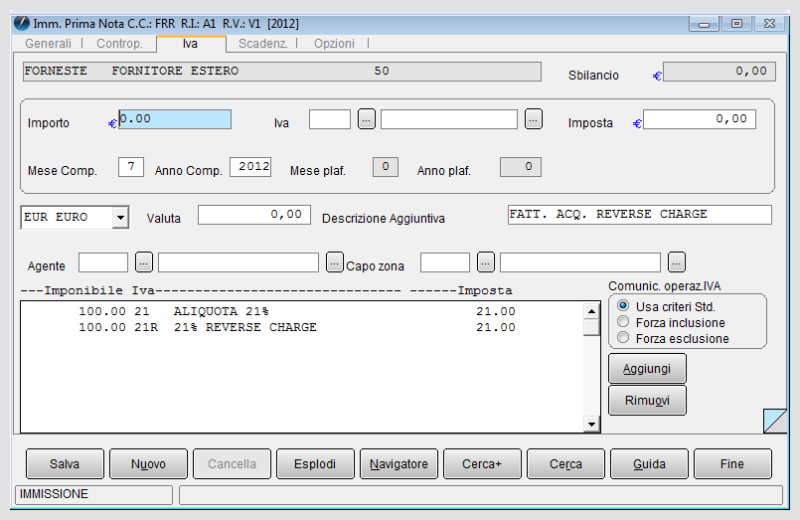Expand the EUR EURO currency dropdown
This screenshot has height=520, width=800.
pos(120,217)
